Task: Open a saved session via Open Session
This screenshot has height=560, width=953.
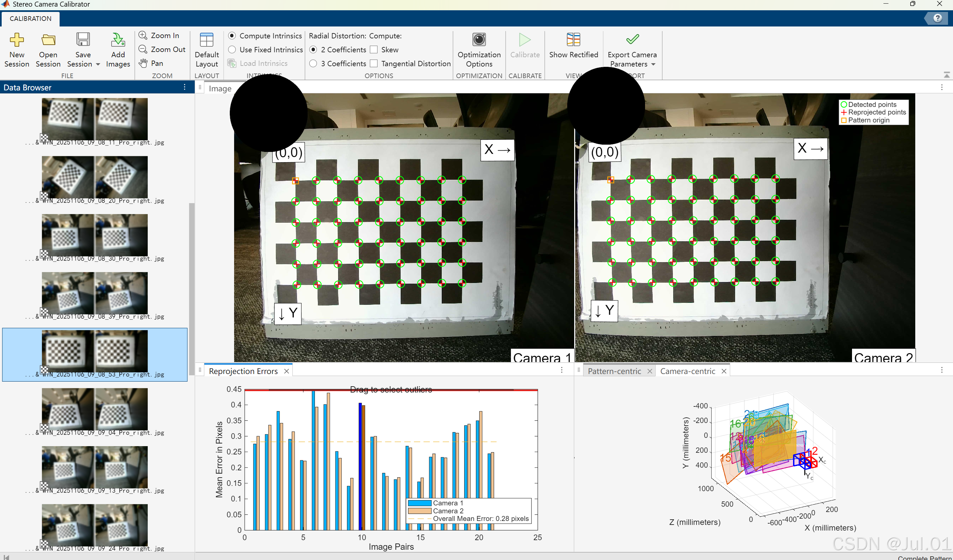Action: point(48,40)
